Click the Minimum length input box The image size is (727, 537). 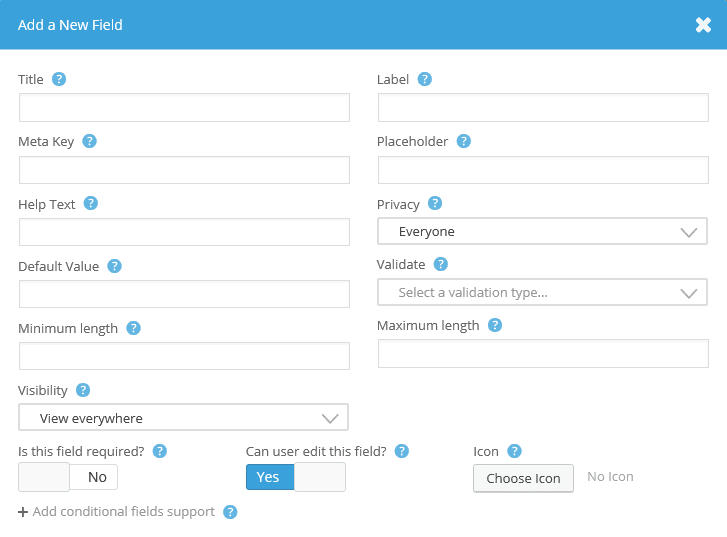184,356
